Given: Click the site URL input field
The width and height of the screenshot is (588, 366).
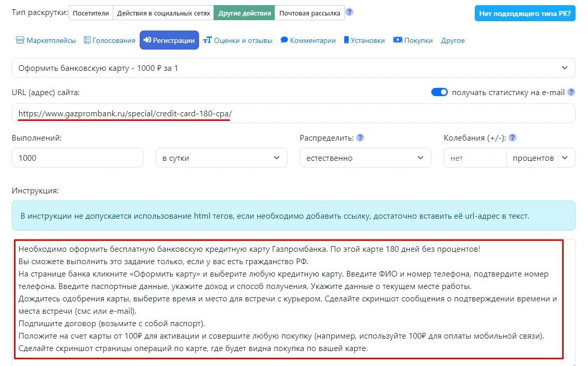Looking at the screenshot, I should coord(293,113).
